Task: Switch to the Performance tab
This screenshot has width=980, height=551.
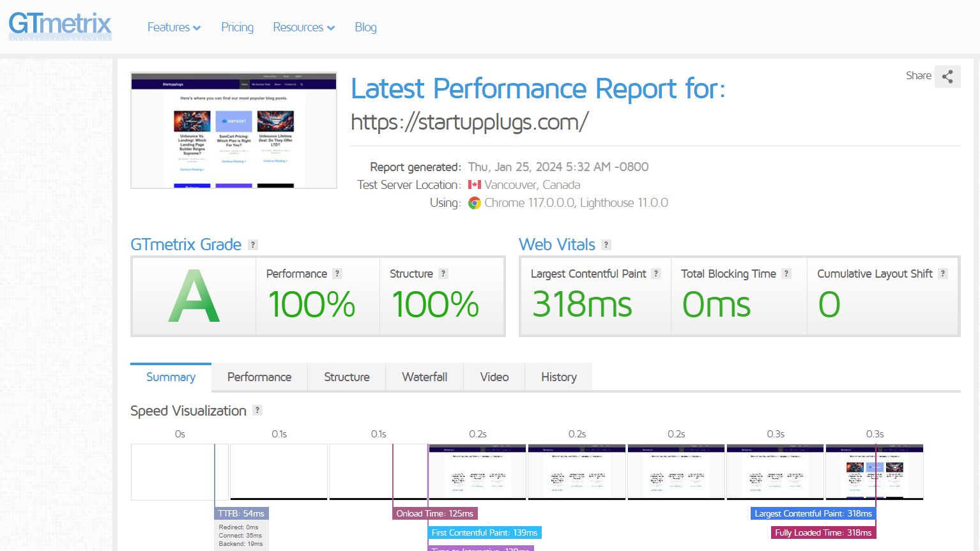Action: 259,377
